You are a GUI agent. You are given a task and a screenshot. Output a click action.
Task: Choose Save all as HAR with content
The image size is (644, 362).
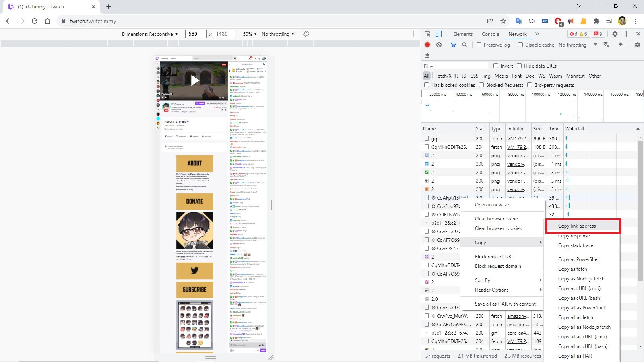point(505,304)
